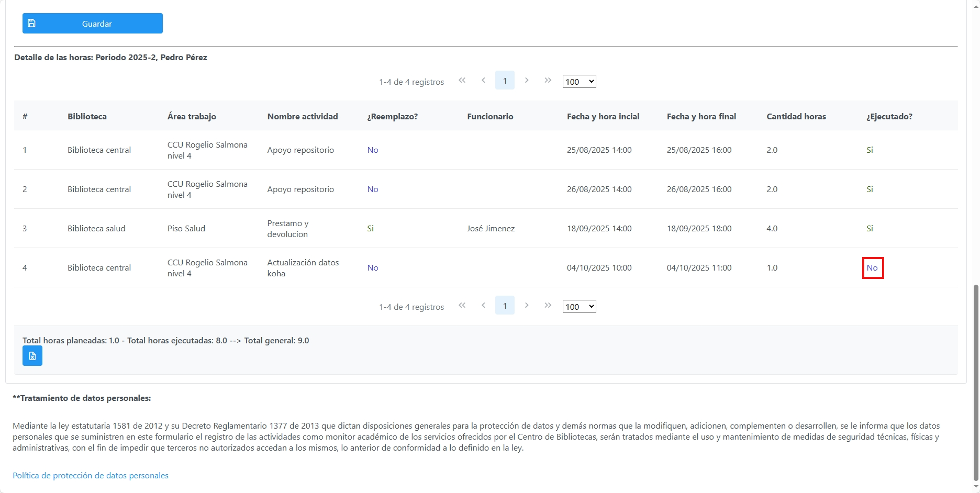Open page size dropdown above the table
Viewport: 980px width, 493px height.
pyautogui.click(x=579, y=82)
